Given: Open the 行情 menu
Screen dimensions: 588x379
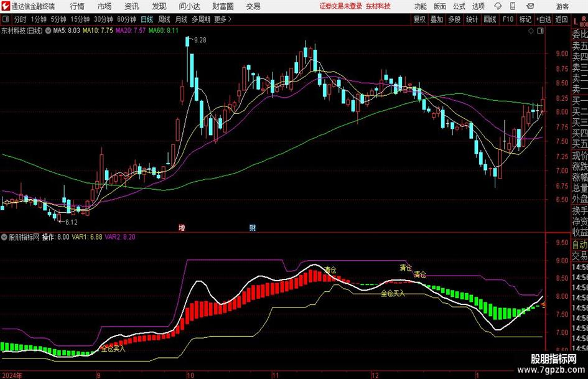Looking at the screenshot, I should (77, 6).
